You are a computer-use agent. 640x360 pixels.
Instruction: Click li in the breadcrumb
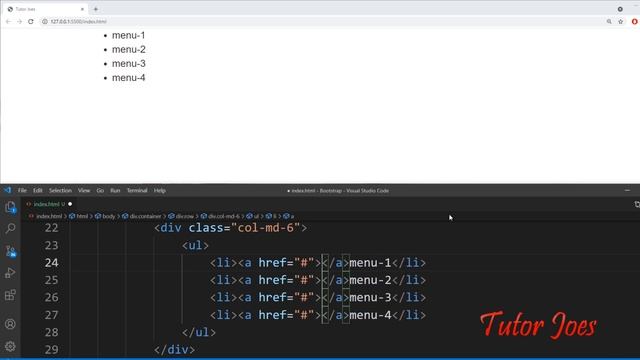[275, 216]
